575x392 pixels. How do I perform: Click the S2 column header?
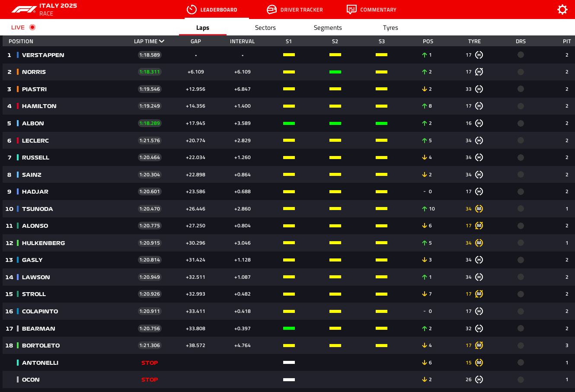click(x=335, y=41)
